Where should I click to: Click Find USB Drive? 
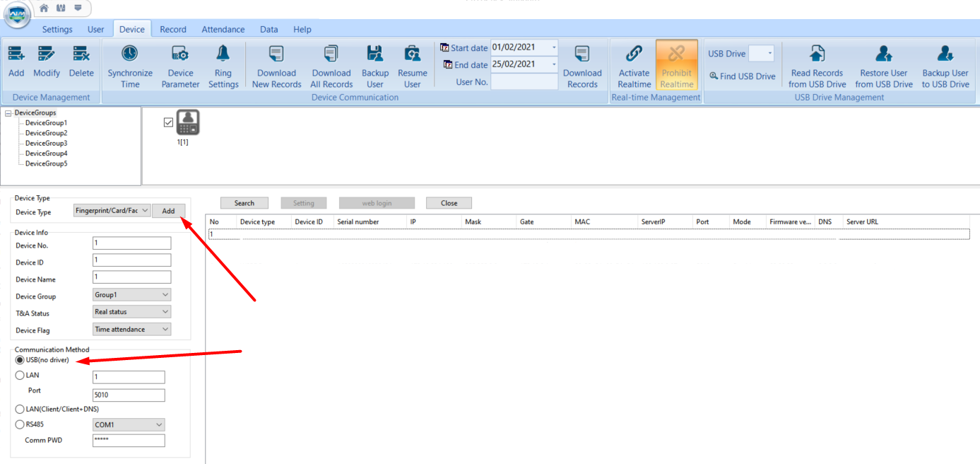[x=743, y=76]
